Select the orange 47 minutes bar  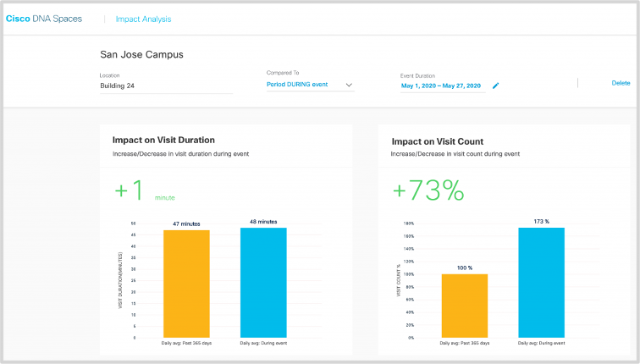coord(185,284)
